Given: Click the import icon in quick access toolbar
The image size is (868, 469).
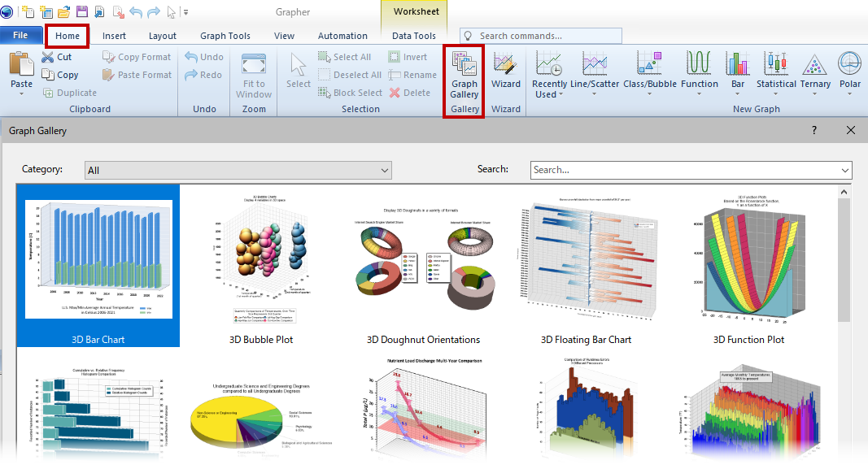Looking at the screenshot, I should [x=99, y=11].
